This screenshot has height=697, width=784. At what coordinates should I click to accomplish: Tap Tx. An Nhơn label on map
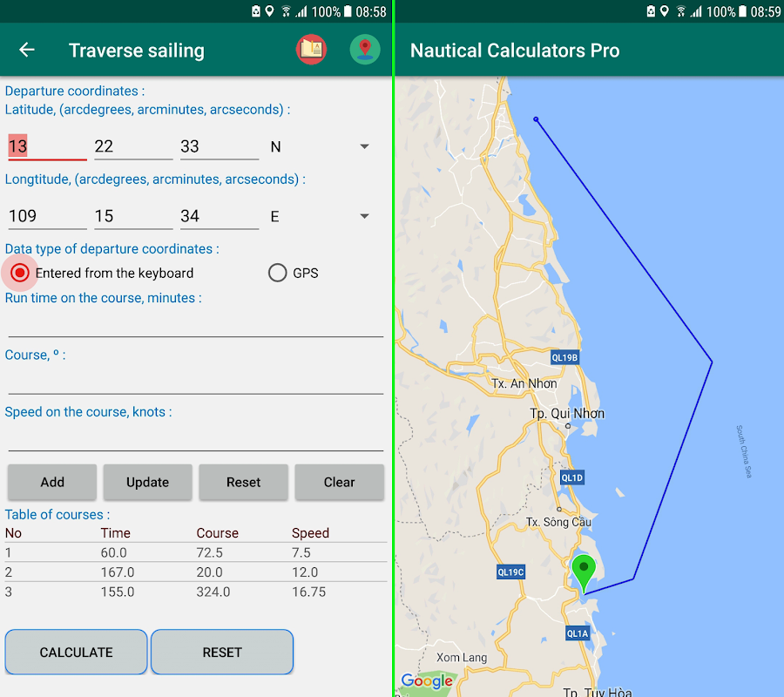click(524, 383)
